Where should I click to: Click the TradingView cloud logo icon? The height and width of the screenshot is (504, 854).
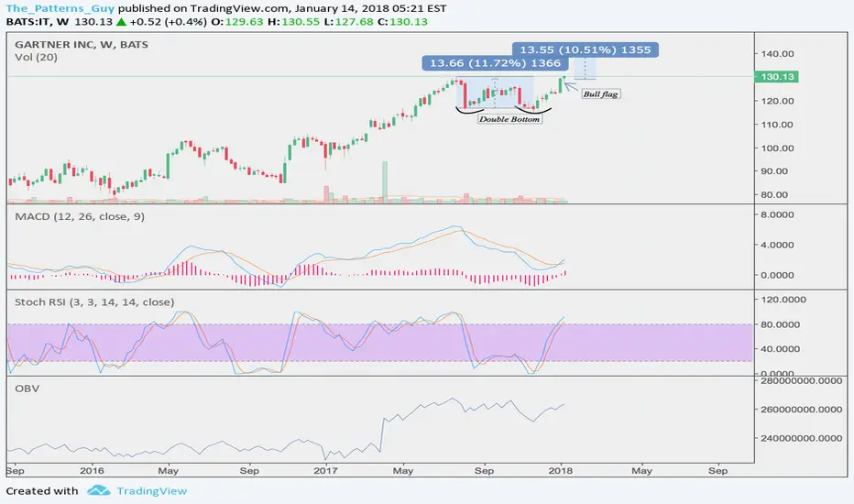pyautogui.click(x=99, y=490)
